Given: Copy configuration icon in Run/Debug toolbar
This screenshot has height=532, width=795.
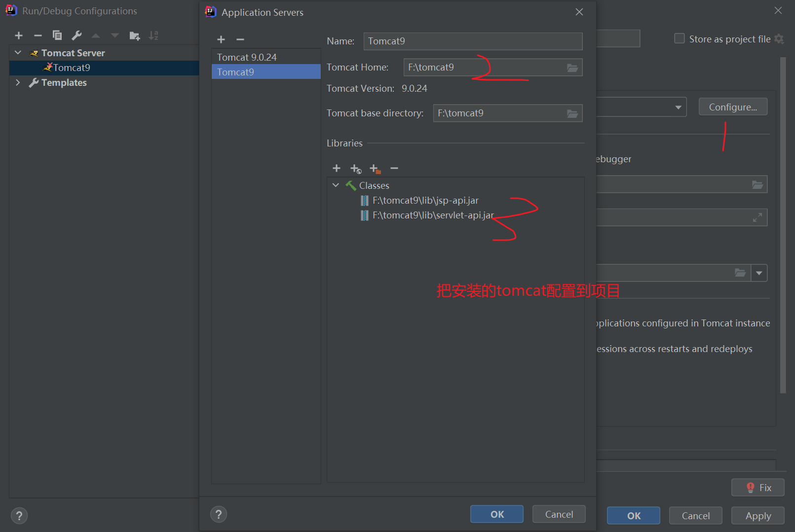Looking at the screenshot, I should [x=57, y=35].
